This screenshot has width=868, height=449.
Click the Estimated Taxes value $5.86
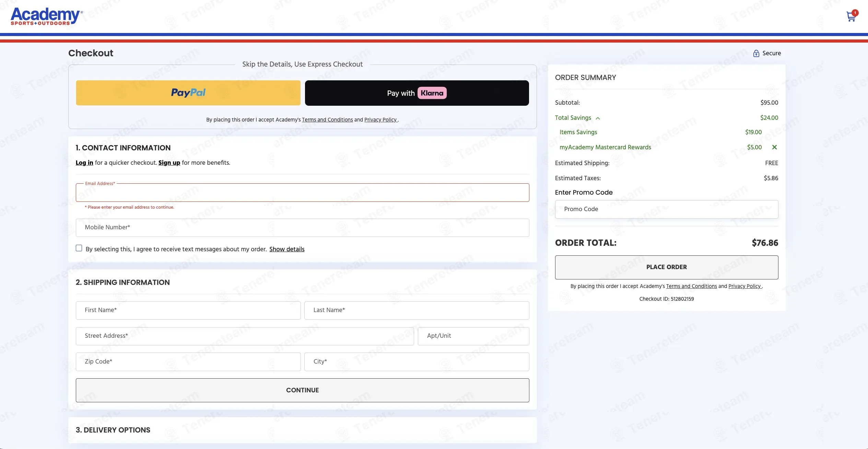pos(771,178)
